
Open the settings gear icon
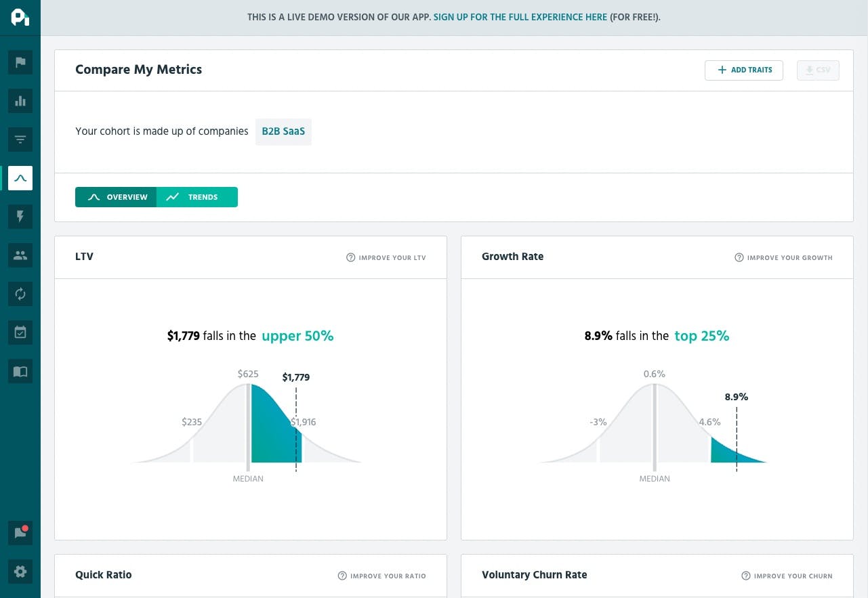coord(20,572)
